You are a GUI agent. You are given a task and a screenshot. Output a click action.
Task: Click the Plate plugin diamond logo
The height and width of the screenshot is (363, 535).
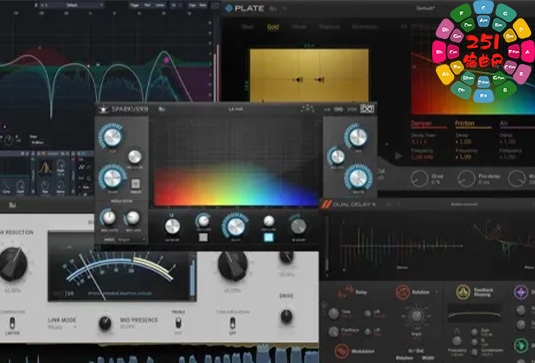pyautogui.click(x=229, y=8)
